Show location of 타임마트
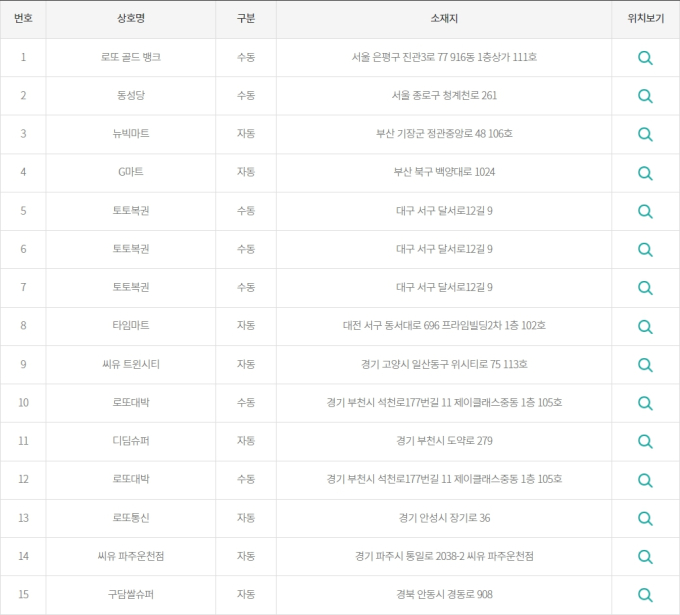Image resolution: width=680 pixels, height=615 pixels. pyautogui.click(x=645, y=326)
